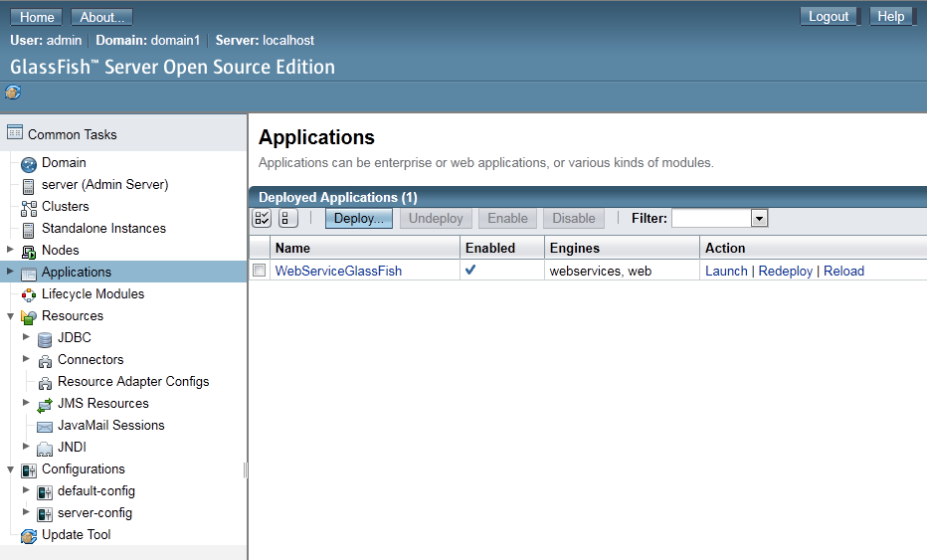Select Lifecycle Modules tree item
Viewport: 927px width, 560px height.
point(93,293)
